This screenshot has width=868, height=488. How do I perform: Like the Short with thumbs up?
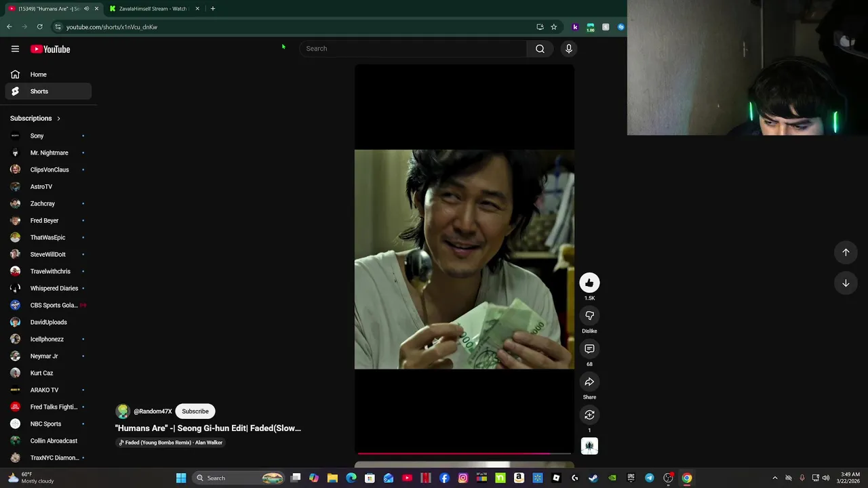coord(589,283)
